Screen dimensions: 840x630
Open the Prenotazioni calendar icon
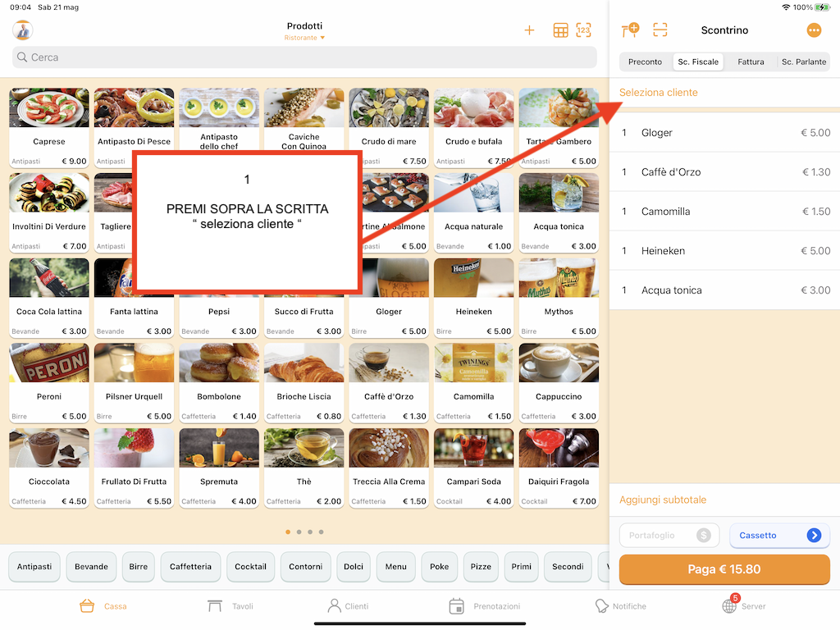456,606
